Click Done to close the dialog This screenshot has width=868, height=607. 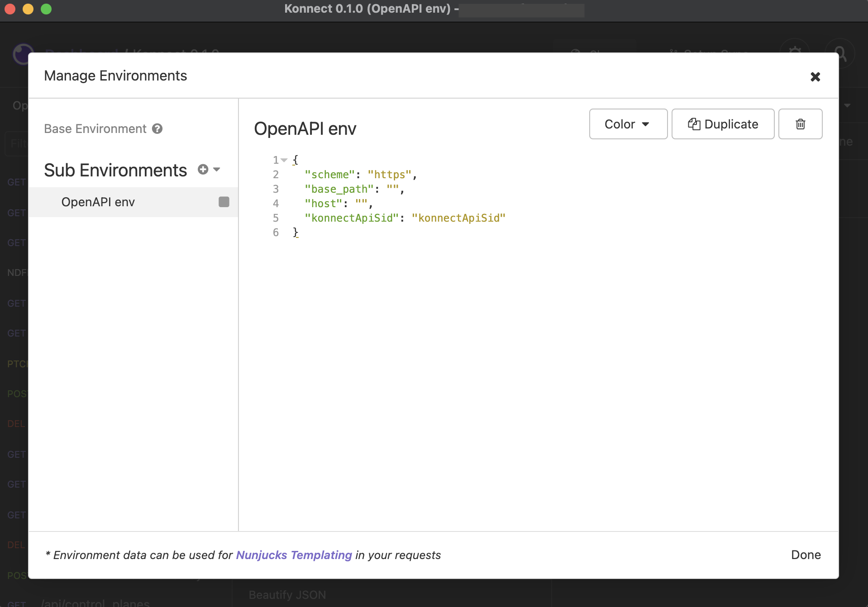click(x=806, y=555)
